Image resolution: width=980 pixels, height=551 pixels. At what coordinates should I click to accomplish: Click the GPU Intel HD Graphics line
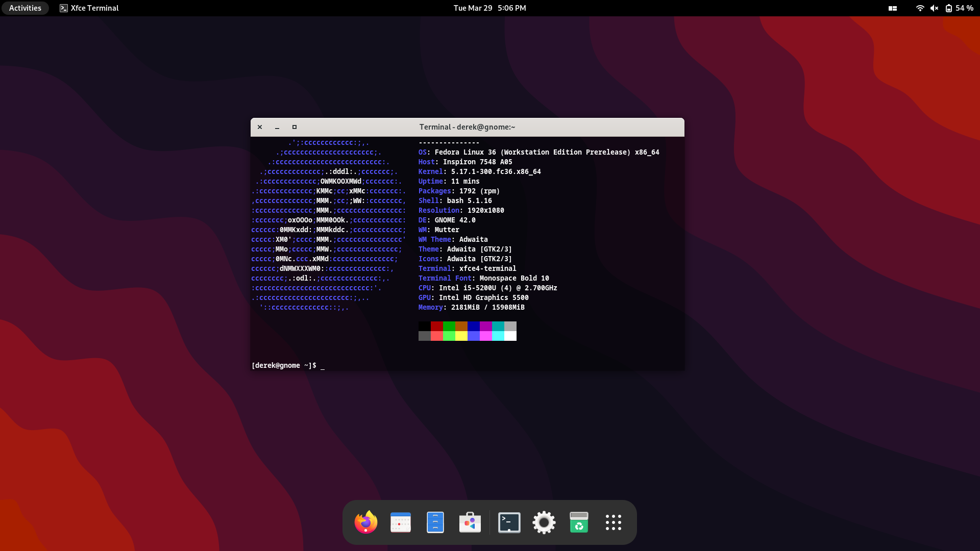point(474,297)
